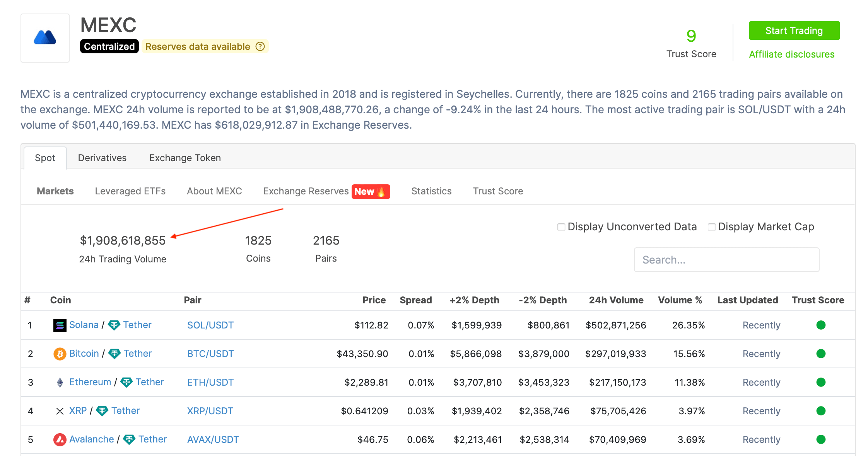Switch to the Derivatives tab
The height and width of the screenshot is (456, 868).
[x=102, y=158]
